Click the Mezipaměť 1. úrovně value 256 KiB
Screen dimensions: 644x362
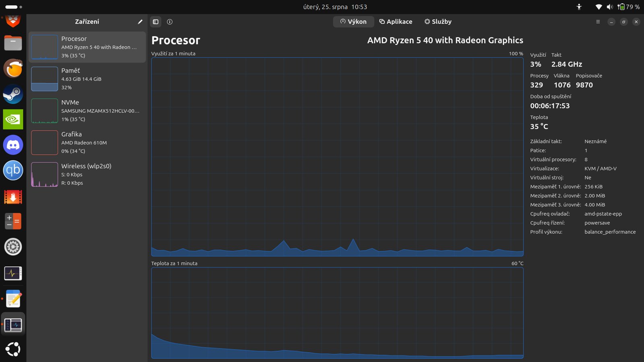point(594,187)
